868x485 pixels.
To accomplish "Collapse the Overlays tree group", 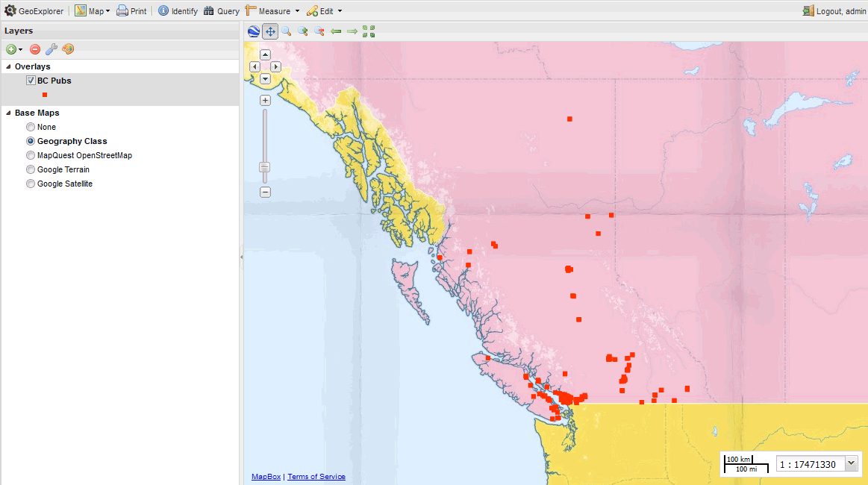I will [x=8, y=67].
